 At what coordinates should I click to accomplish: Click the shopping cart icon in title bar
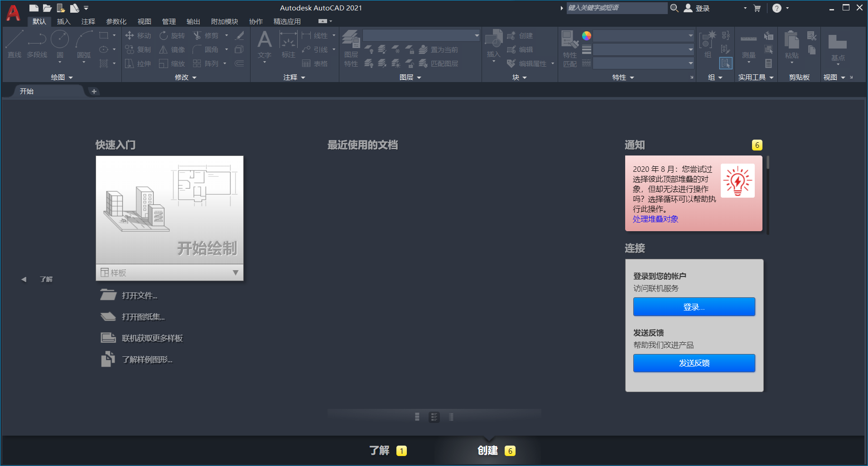[757, 8]
